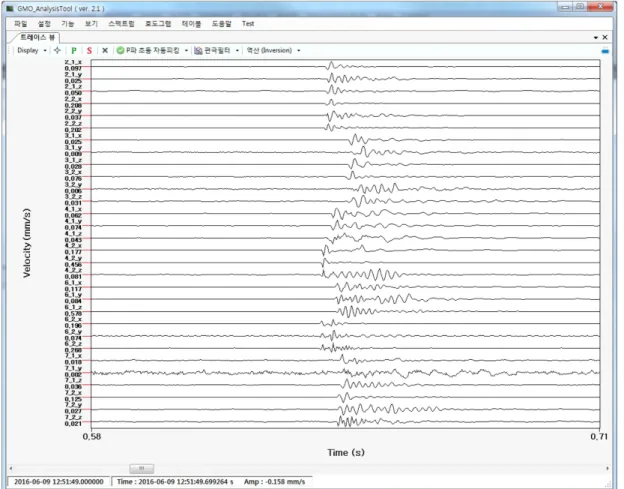Image resolution: width=624 pixels, height=489 pixels.
Task: Click the scrollbar left arrow
Action: [x=11, y=468]
